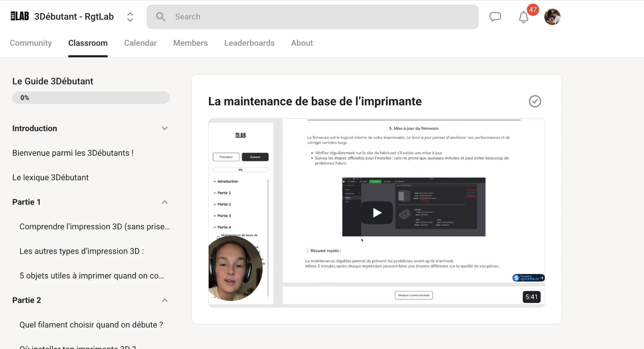
Task: Open the chat messages icon
Action: (x=495, y=17)
